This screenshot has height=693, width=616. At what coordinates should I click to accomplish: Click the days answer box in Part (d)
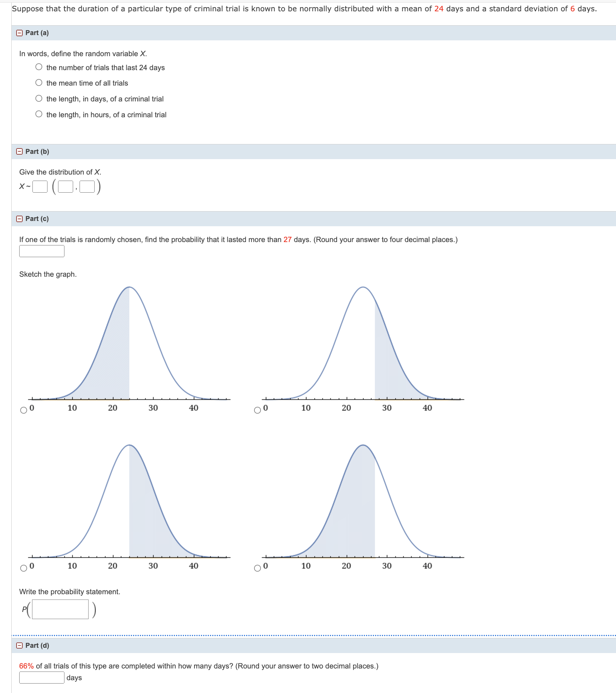[41, 677]
